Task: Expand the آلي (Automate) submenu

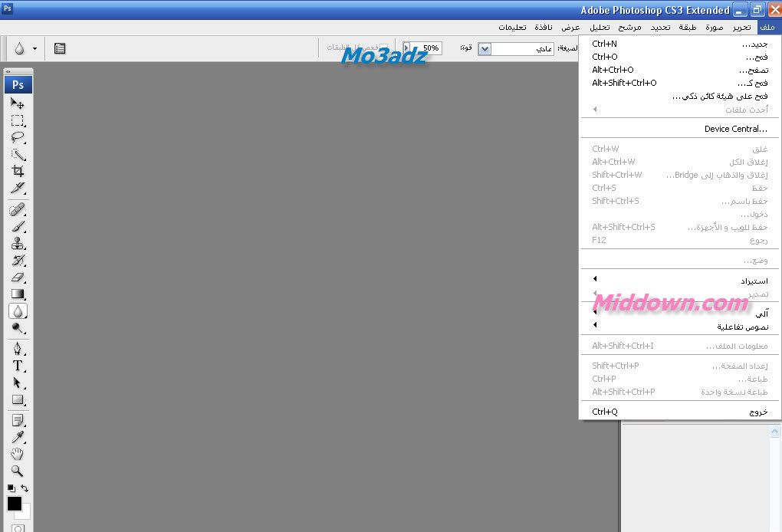Action: pyautogui.click(x=680, y=314)
